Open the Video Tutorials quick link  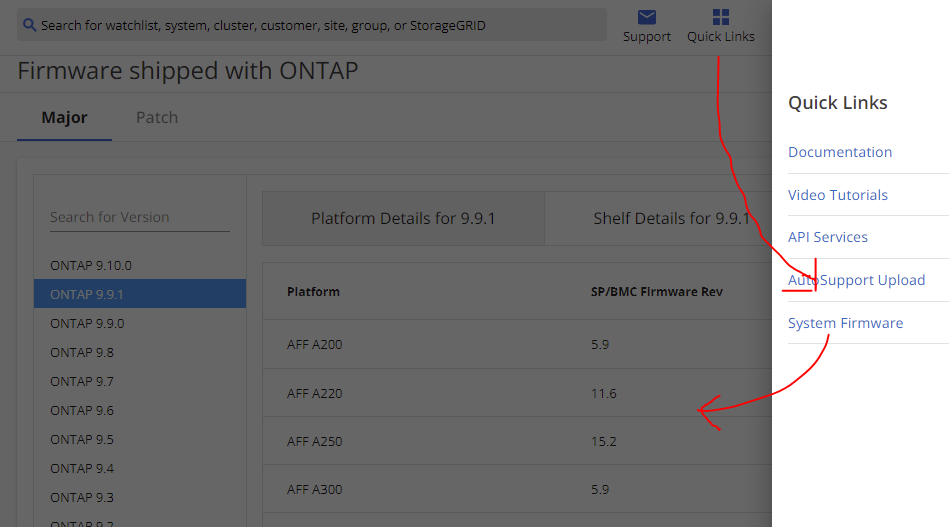(x=838, y=195)
